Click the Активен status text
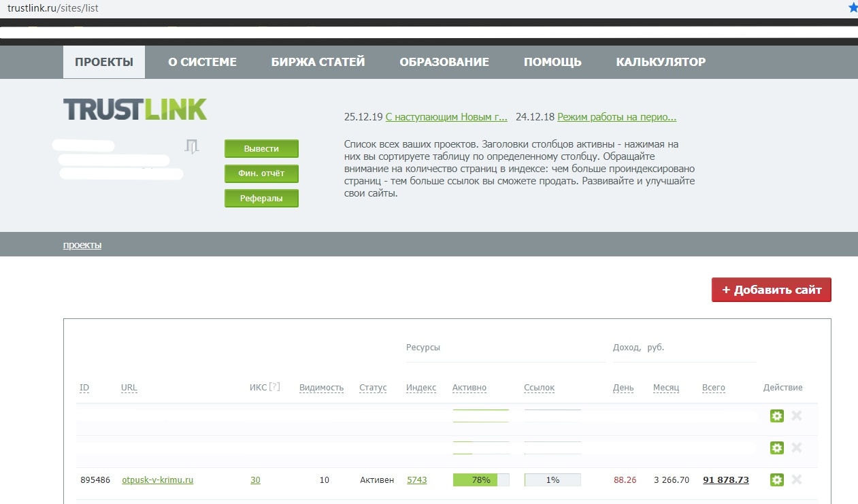This screenshot has width=858, height=504. (x=377, y=480)
